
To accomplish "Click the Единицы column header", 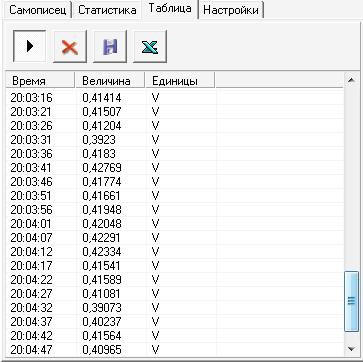I will tap(180, 81).
